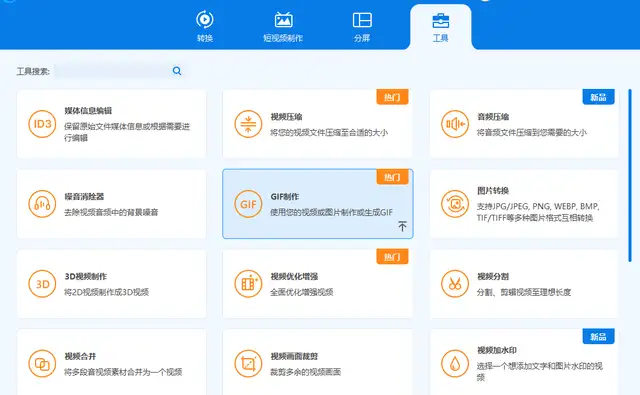Screen dimensions: 640x395
Task: Select the 工具 tab
Action: coord(440,27)
